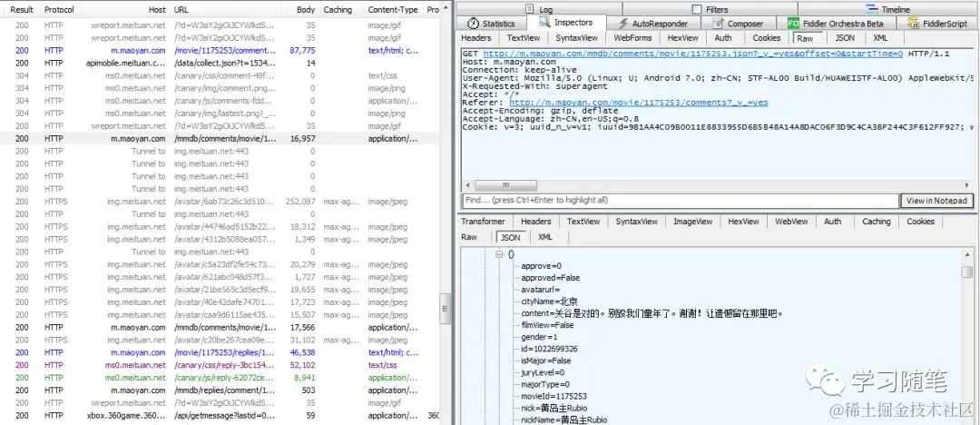Select the /api/getmessage?lastid=0 session

click(220, 416)
